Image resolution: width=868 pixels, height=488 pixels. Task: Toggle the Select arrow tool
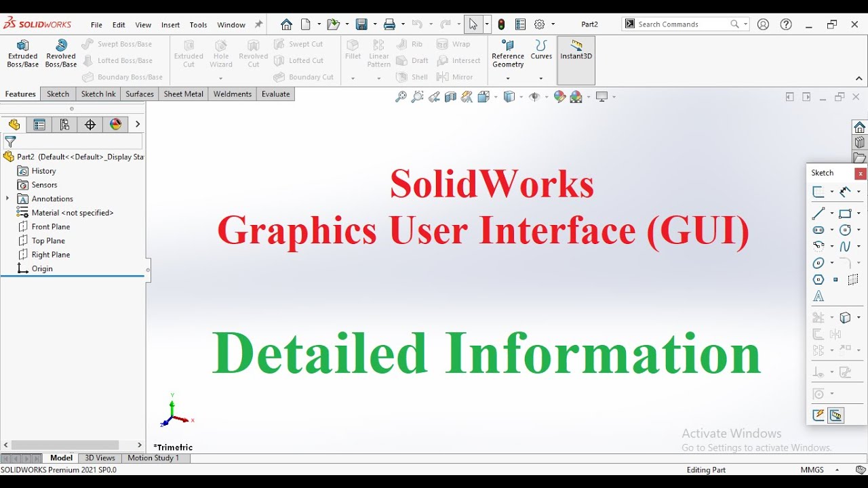tap(473, 24)
